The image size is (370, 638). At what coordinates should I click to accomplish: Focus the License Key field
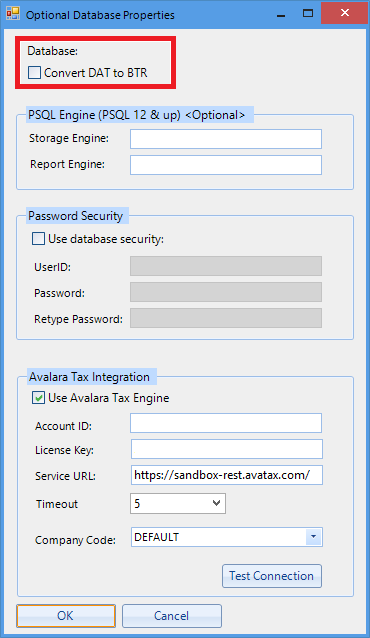click(227, 449)
